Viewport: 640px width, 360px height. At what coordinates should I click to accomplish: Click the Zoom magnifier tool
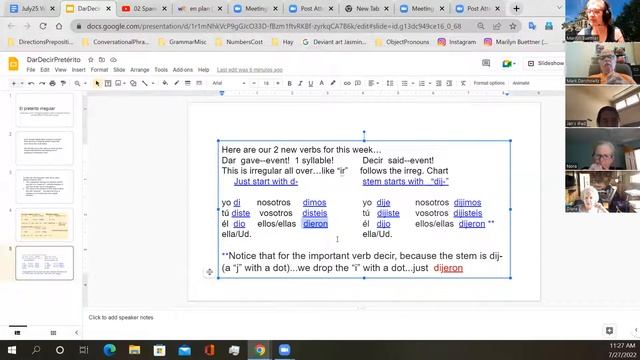77,83
